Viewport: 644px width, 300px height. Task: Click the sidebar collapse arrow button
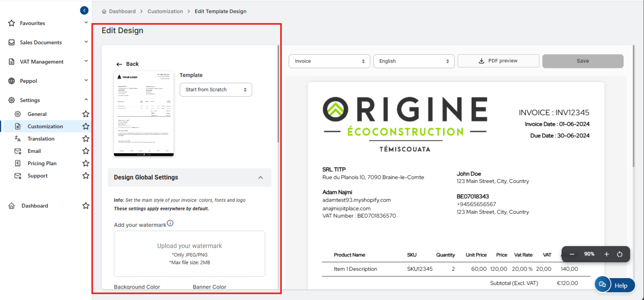pos(84,10)
